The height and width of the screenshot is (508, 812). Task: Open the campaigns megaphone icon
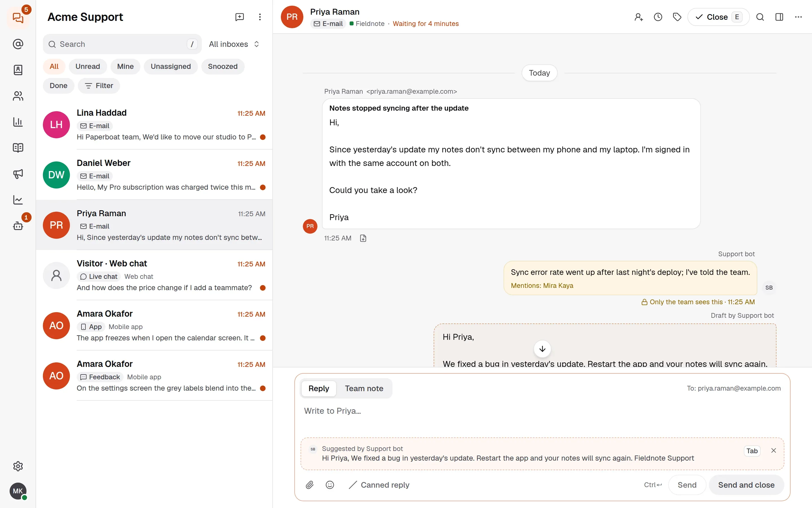[18, 174]
